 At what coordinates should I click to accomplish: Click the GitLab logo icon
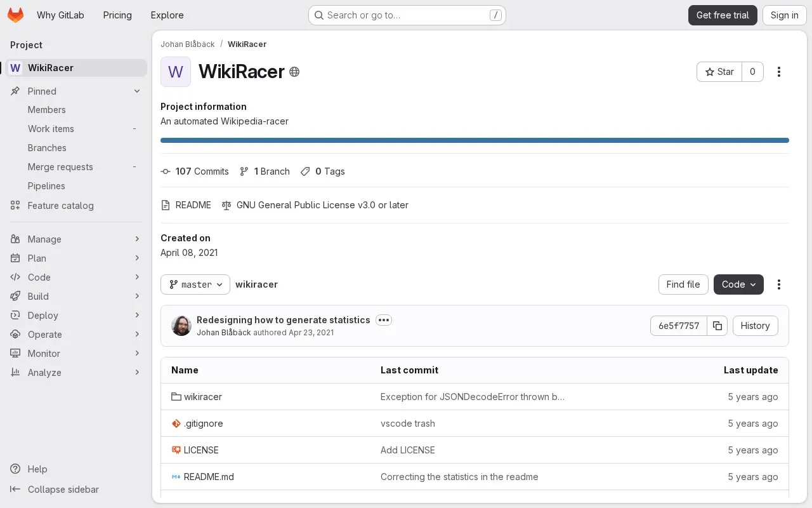point(15,15)
